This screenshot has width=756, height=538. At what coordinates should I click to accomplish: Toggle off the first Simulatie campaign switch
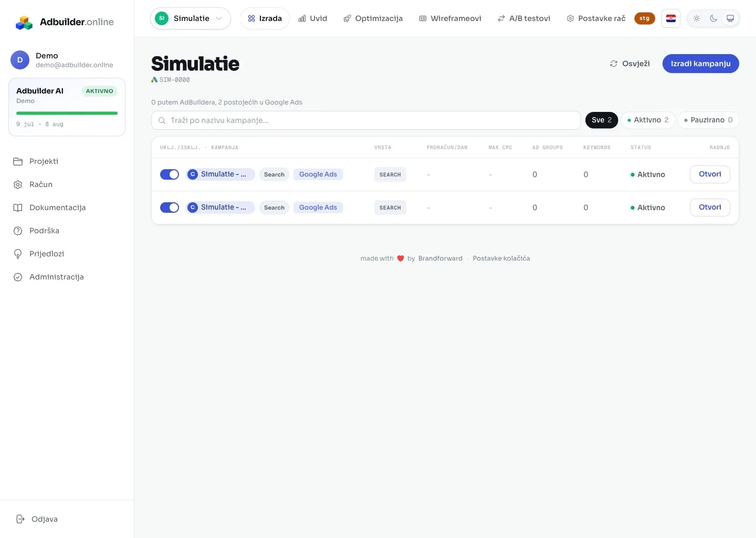[x=170, y=174]
